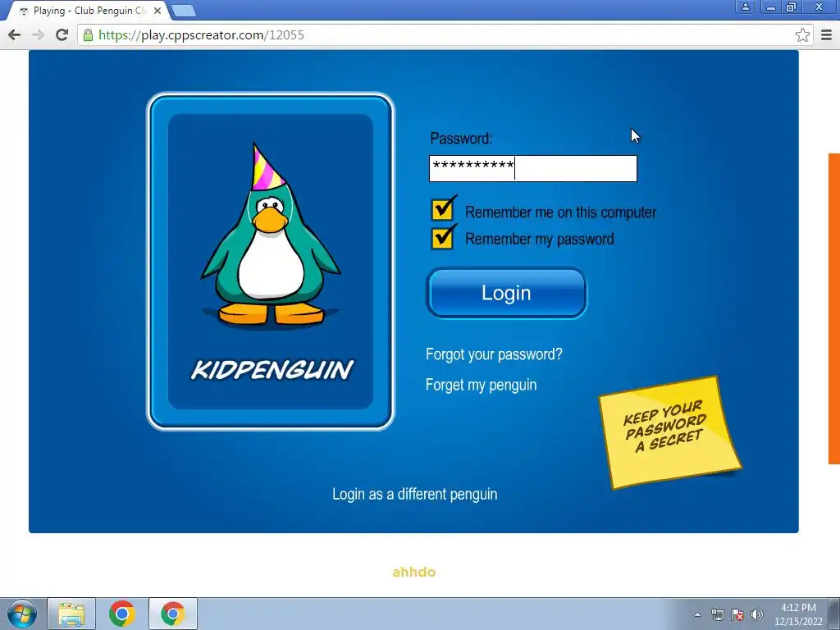Uncheck Remember my password
Image resolution: width=840 pixels, height=630 pixels.
coord(443,238)
